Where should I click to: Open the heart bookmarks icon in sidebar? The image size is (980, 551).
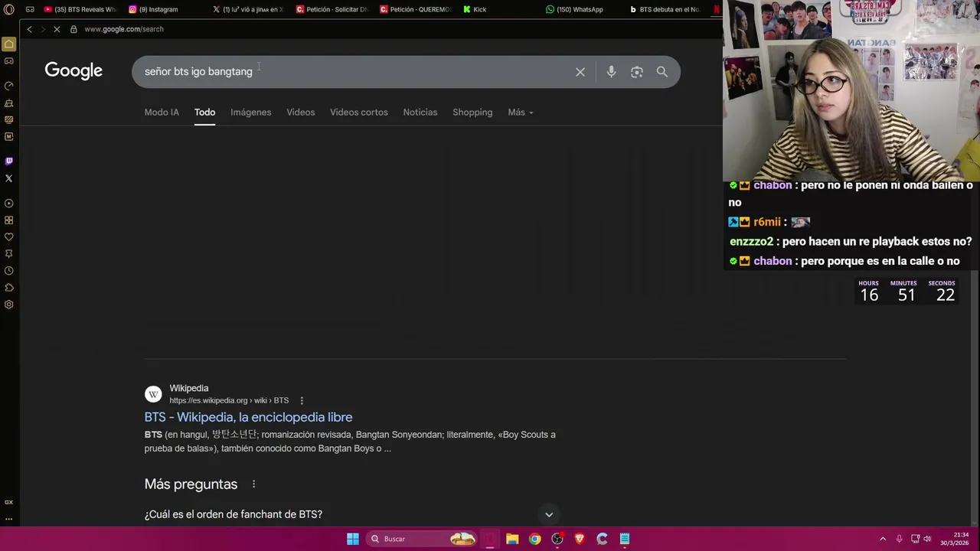coord(9,237)
